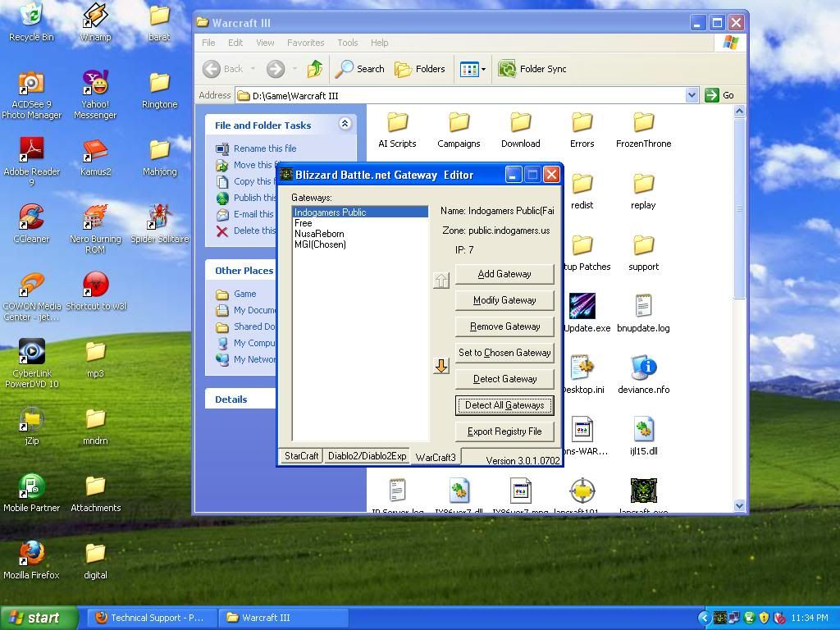Click the Modify Gateway button
Screen dimensions: 840x630
click(504, 300)
